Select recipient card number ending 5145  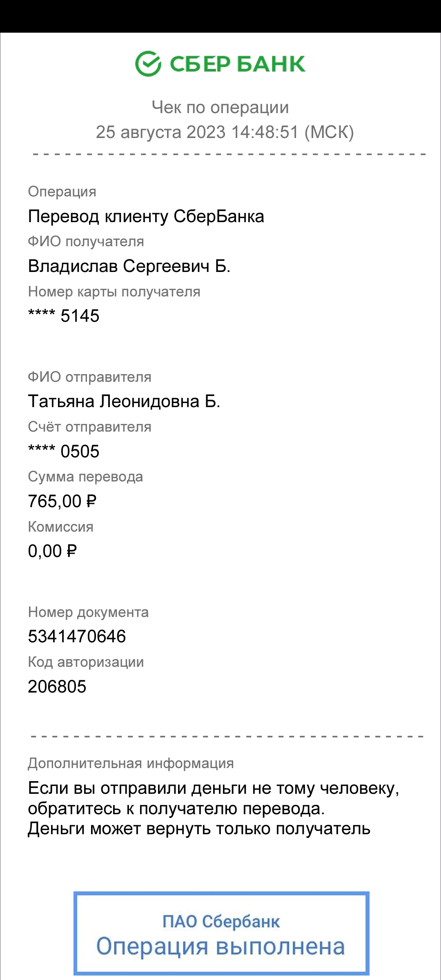pyautogui.click(x=64, y=316)
